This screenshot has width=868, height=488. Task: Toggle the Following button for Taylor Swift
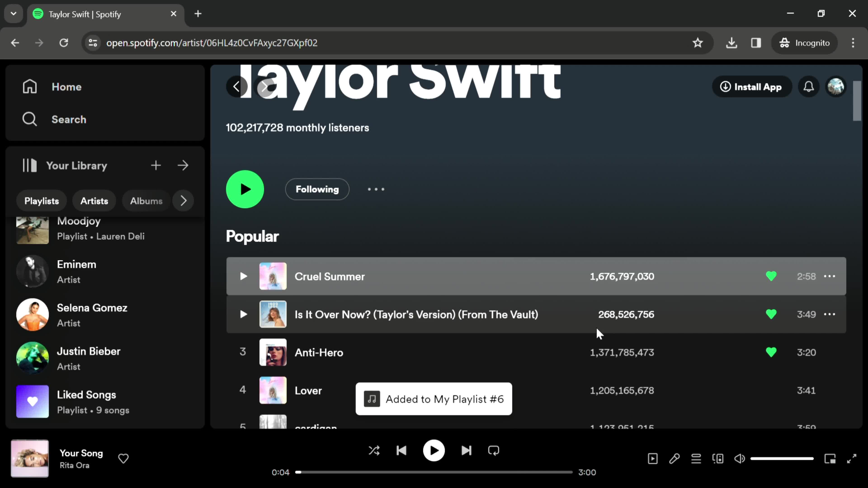[317, 189]
